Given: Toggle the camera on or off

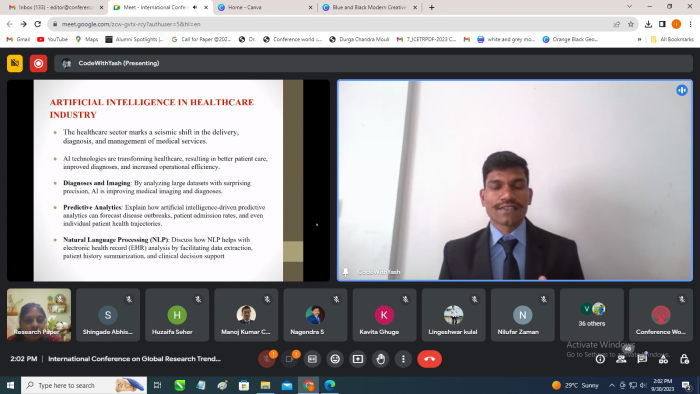Looking at the screenshot, I should click(x=289, y=359).
